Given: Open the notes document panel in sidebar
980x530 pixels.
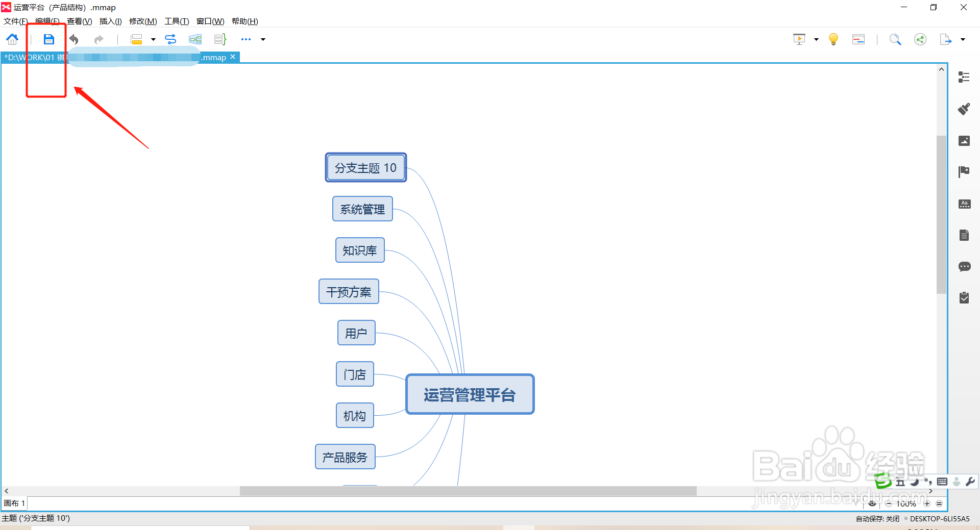Looking at the screenshot, I should point(964,235).
